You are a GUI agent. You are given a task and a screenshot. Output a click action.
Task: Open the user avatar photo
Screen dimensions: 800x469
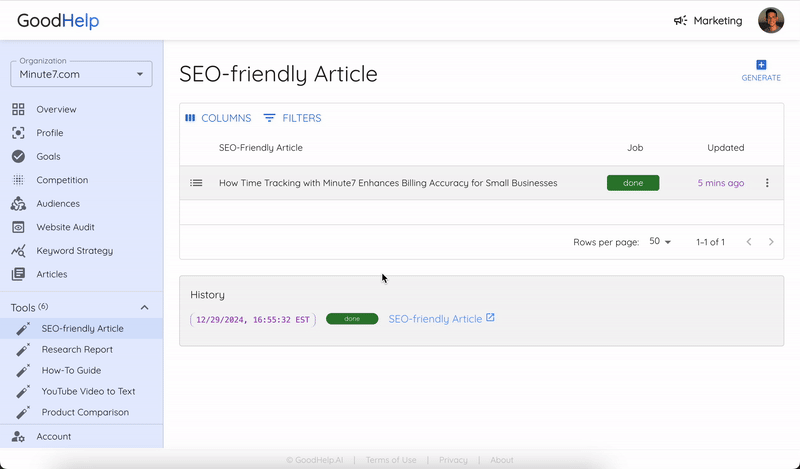[771, 20]
